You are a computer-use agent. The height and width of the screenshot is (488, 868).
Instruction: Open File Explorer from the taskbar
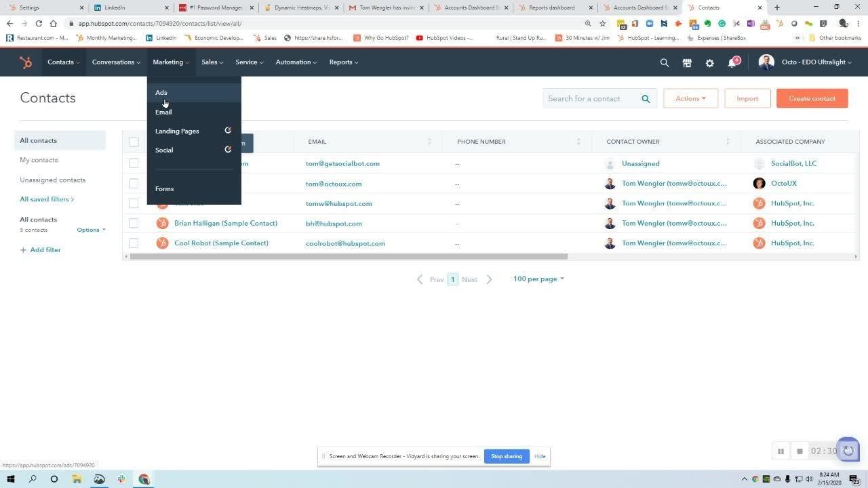click(77, 479)
